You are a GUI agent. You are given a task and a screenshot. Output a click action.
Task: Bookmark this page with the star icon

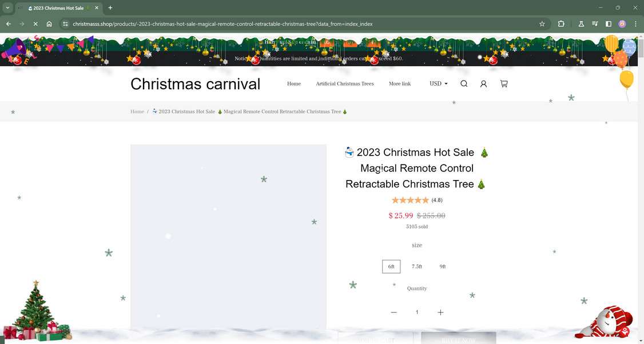[x=542, y=24]
